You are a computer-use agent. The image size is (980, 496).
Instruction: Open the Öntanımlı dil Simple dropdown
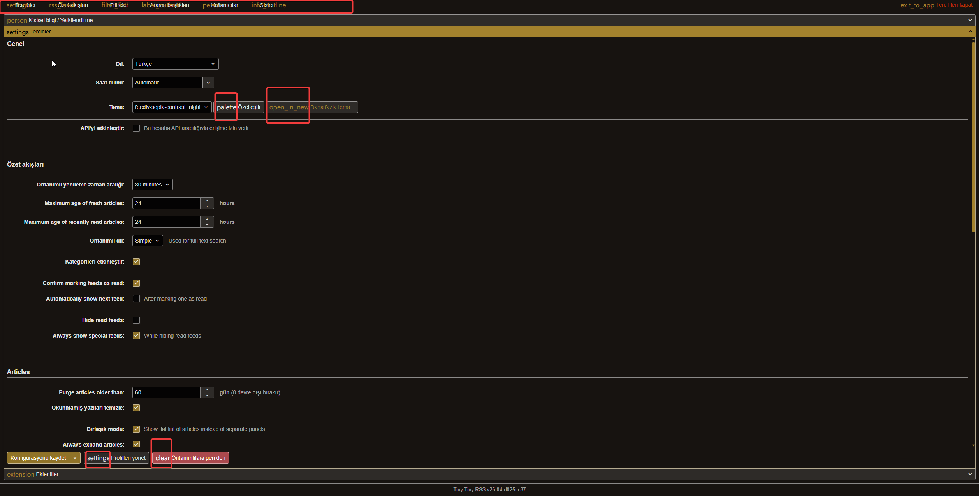148,241
